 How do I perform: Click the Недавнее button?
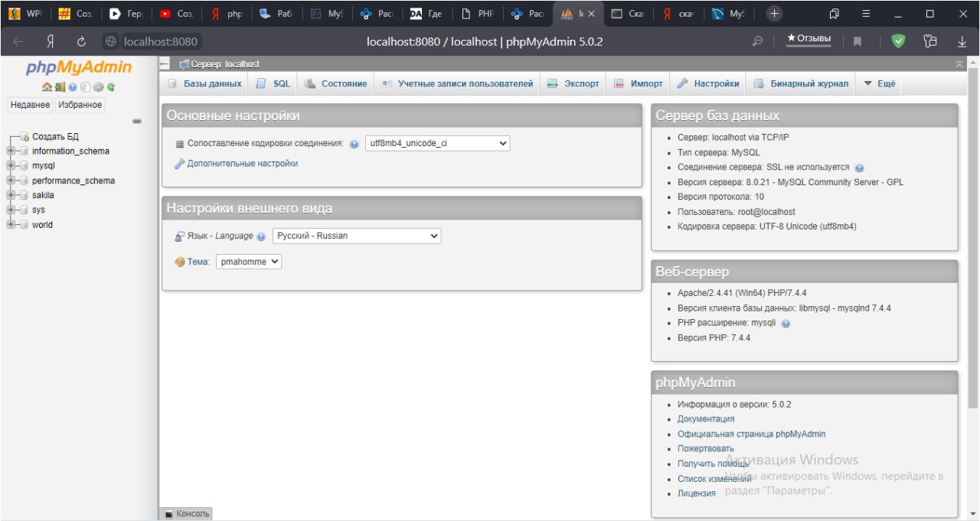pos(30,105)
